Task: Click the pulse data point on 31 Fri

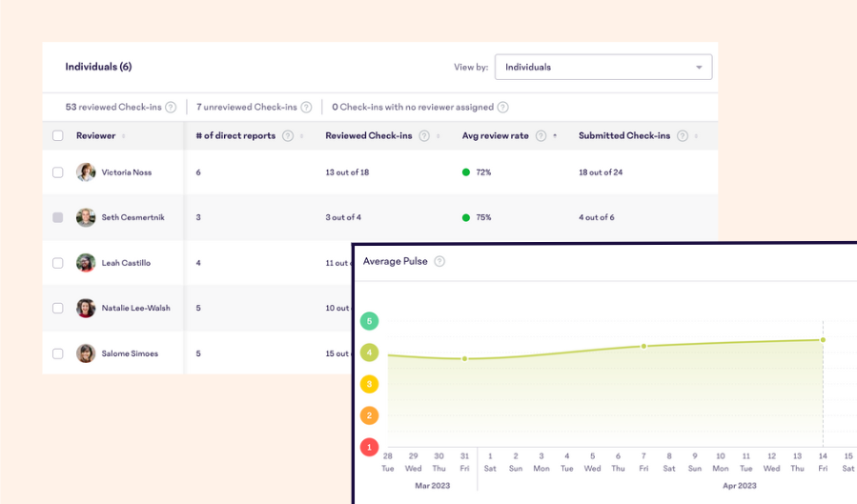Action: click(x=464, y=359)
